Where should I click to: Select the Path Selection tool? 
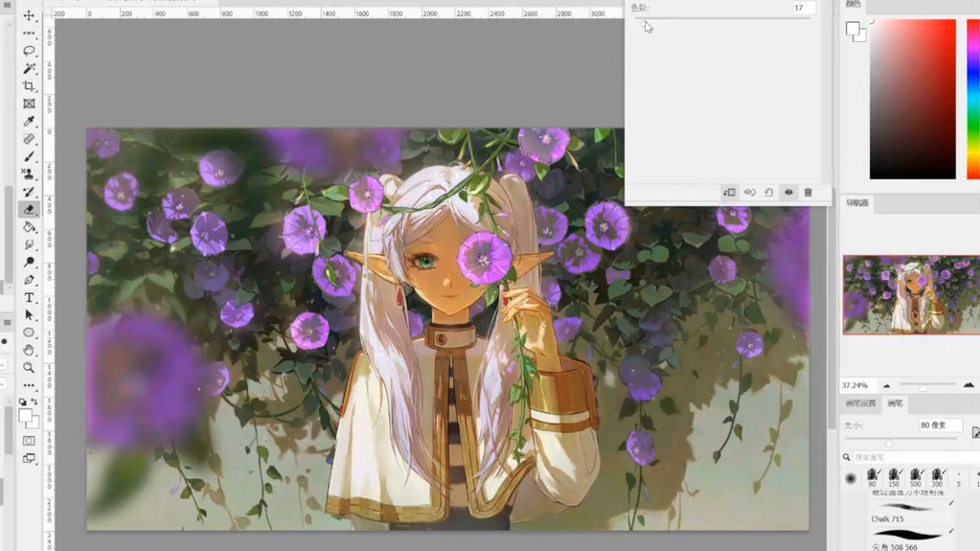point(29,315)
